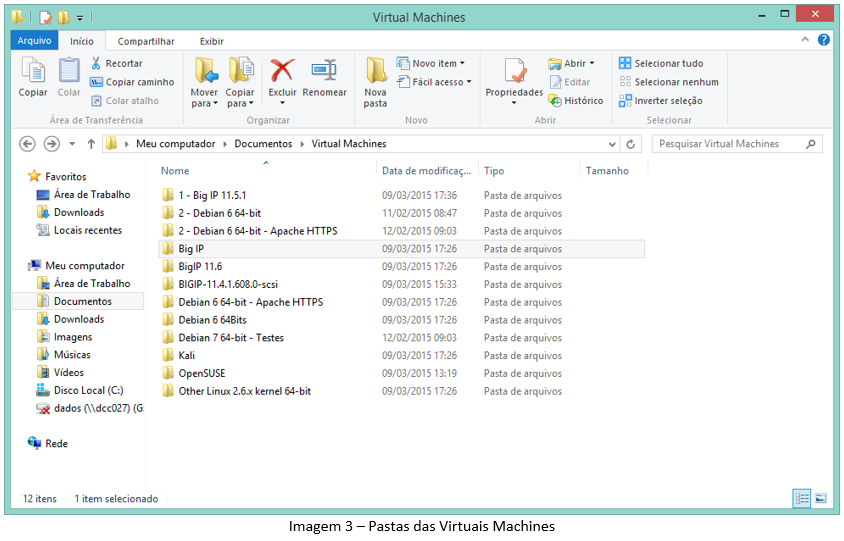Click the Copiar clipboard icon
This screenshot has height=541, width=844.
pyautogui.click(x=33, y=72)
